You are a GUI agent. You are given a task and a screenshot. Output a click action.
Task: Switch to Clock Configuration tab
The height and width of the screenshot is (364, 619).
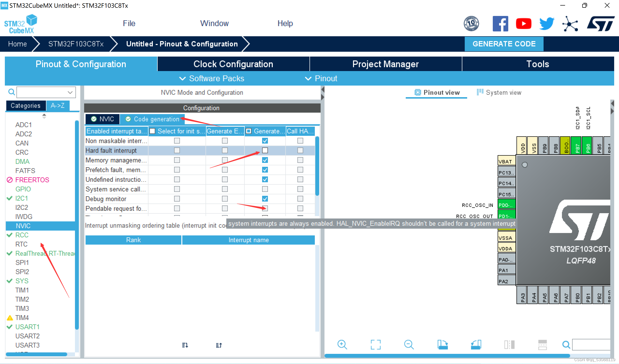click(x=233, y=64)
